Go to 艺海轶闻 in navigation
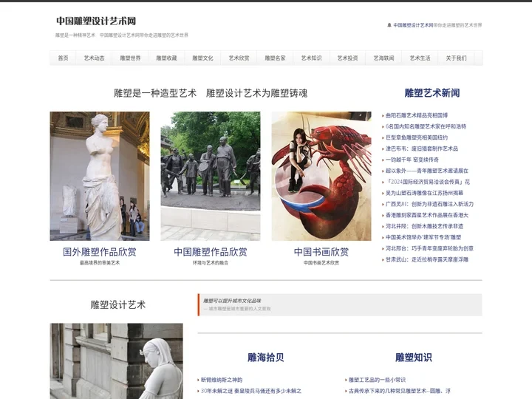Viewport: 532px width, 399px height. pos(383,58)
